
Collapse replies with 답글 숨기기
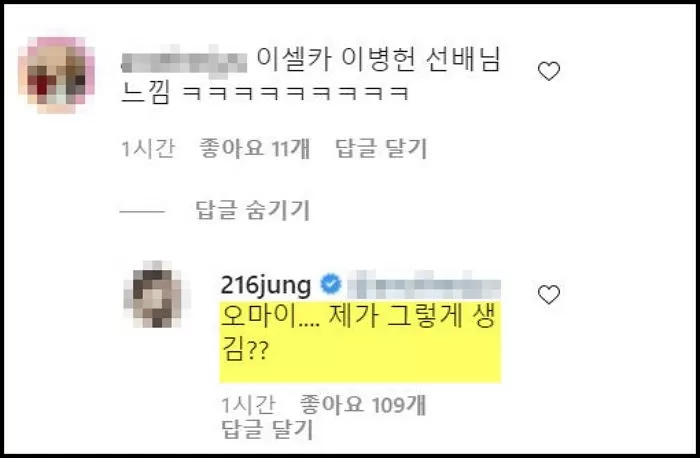click(253, 210)
